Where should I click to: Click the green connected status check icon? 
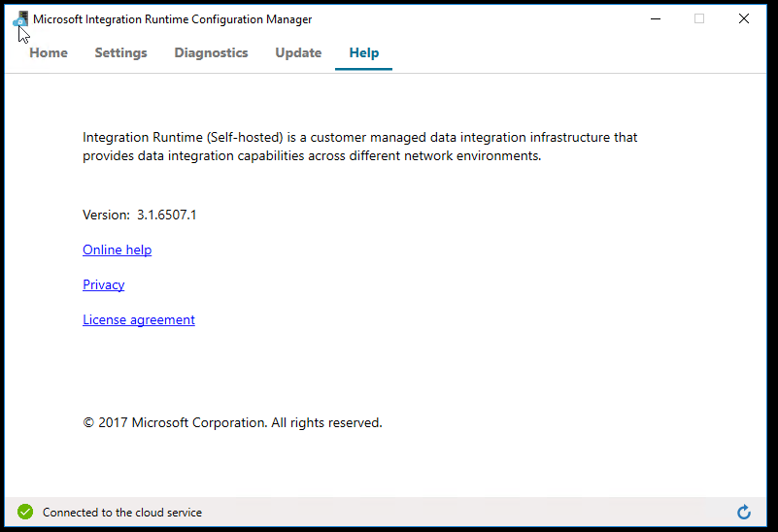[x=25, y=512]
